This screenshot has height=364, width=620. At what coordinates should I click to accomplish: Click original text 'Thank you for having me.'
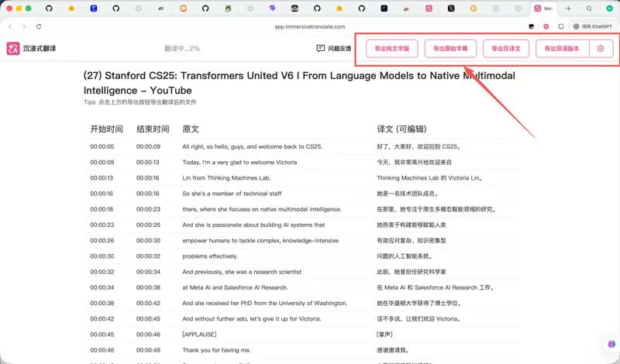[x=216, y=350]
